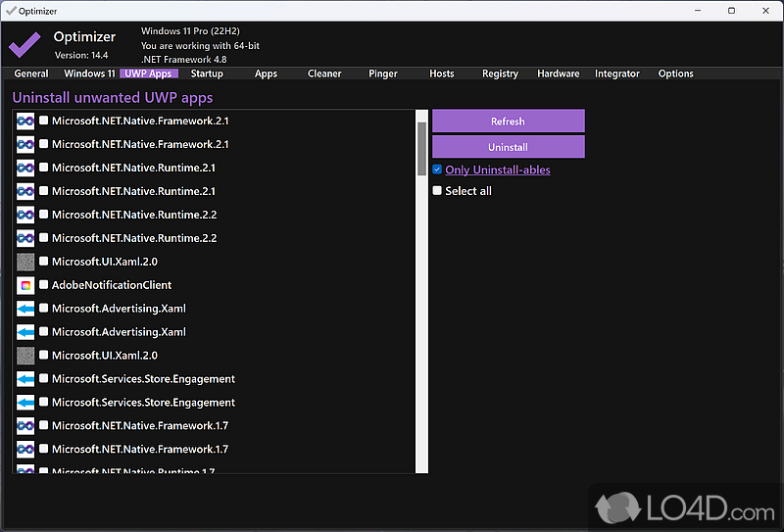Click lower Microsoft.NET.Native.Framework.1.7 label text
Viewport: 784px width, 532px height.
point(140,449)
